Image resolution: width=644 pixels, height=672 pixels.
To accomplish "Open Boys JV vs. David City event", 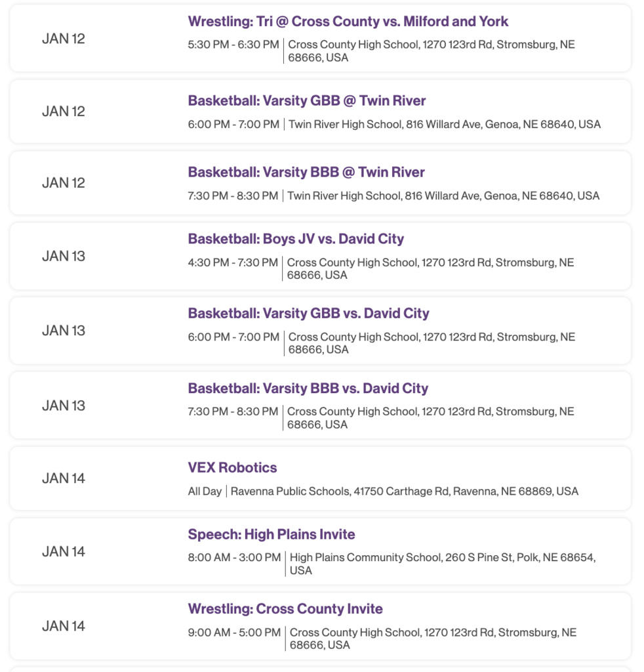I will [296, 239].
